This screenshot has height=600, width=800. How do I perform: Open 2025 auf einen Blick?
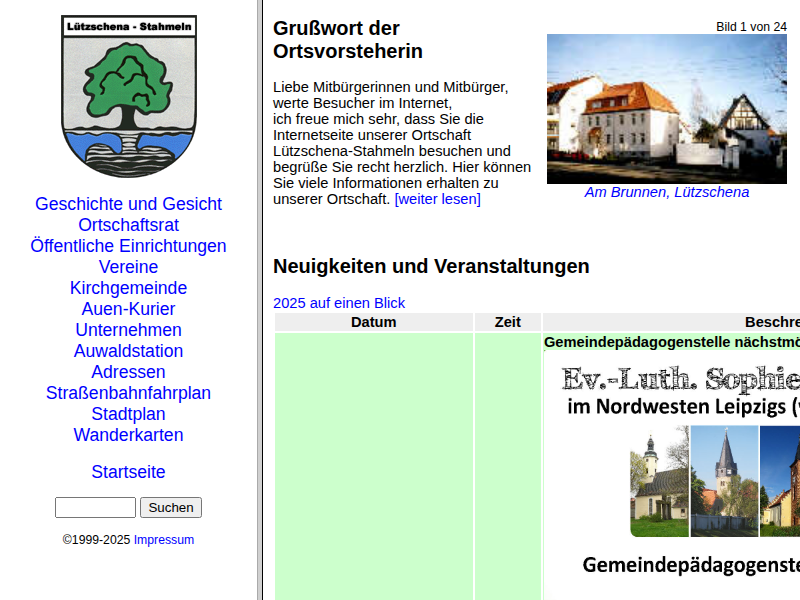339,303
